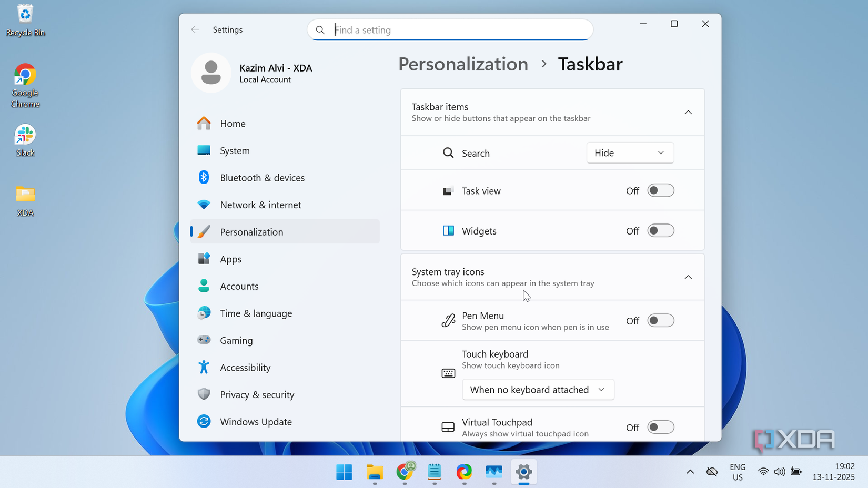Click the Personalization breadcrumb link
The width and height of the screenshot is (868, 488).
pos(463,64)
